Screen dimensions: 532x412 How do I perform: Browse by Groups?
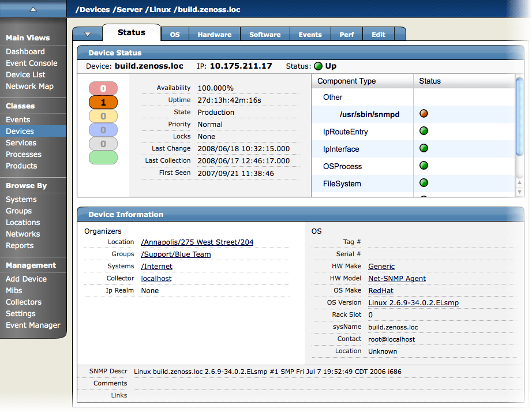click(18, 211)
